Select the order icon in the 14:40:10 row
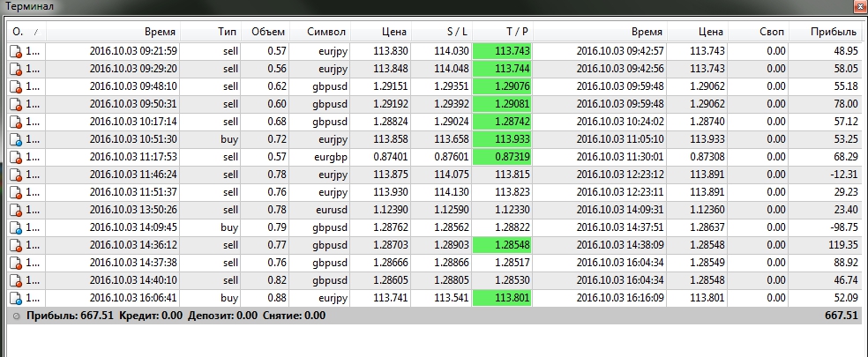The width and height of the screenshot is (868, 357). (x=16, y=280)
